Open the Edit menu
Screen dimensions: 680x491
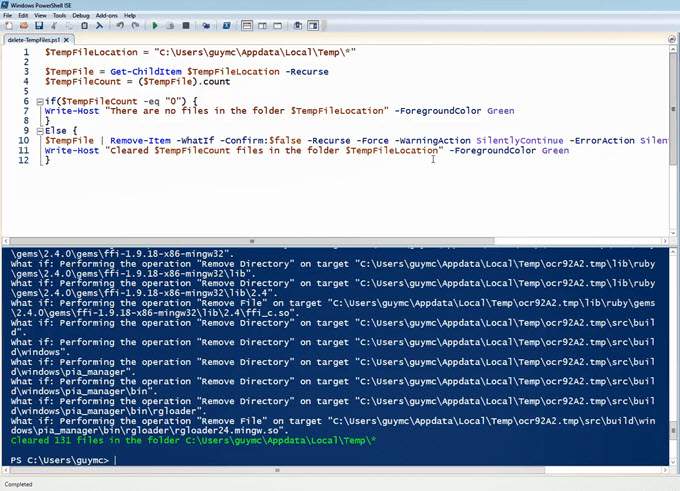(23, 16)
